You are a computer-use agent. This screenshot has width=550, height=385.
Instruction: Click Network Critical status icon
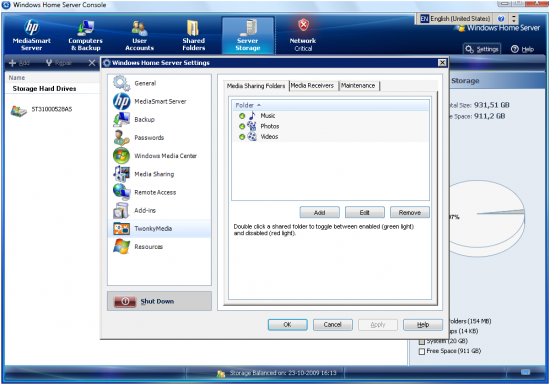(x=303, y=25)
